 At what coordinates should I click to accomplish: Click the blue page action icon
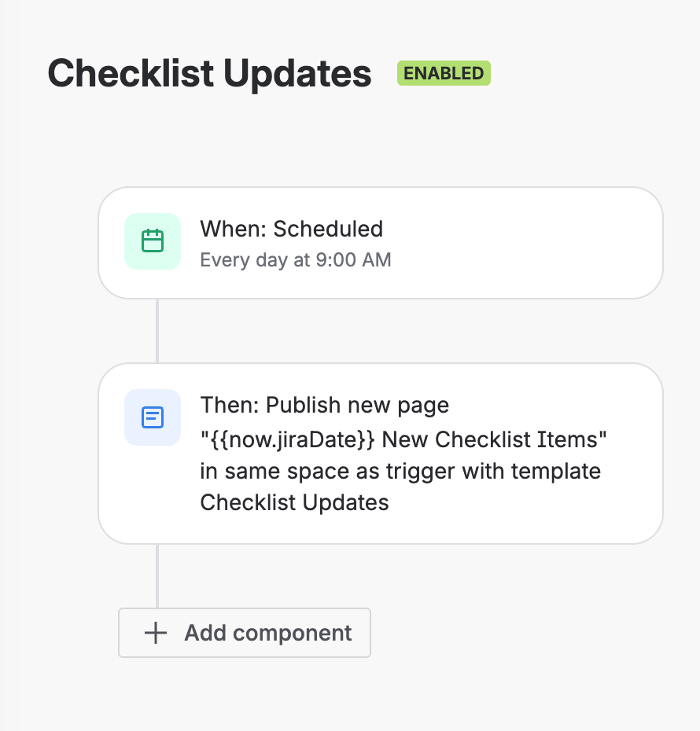click(152, 417)
